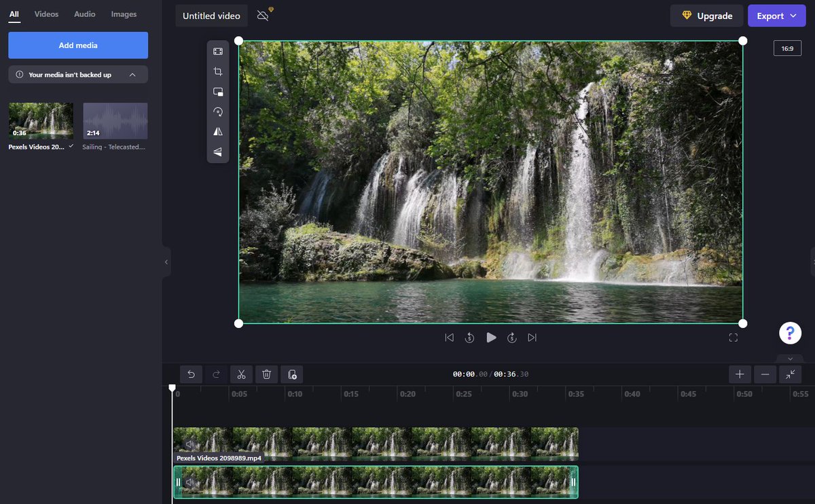Duplicate the selected clip
The height and width of the screenshot is (504, 815).
(292, 374)
